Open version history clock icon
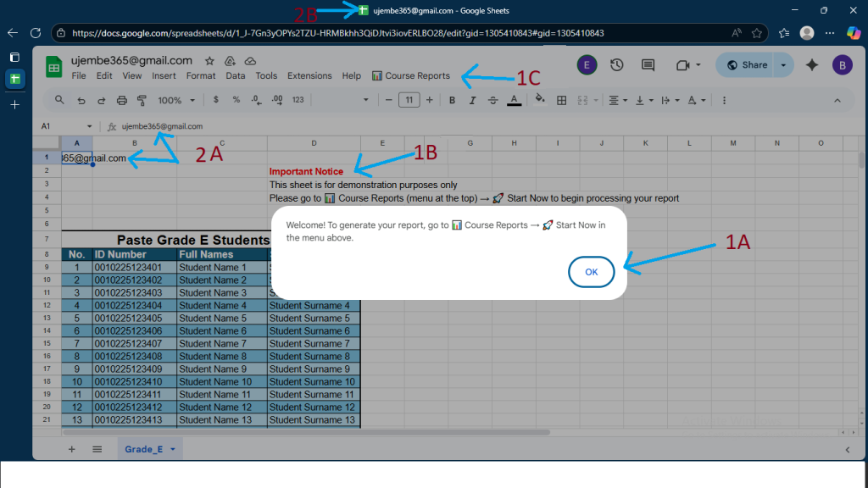Image resolution: width=868 pixels, height=488 pixels. click(x=617, y=65)
